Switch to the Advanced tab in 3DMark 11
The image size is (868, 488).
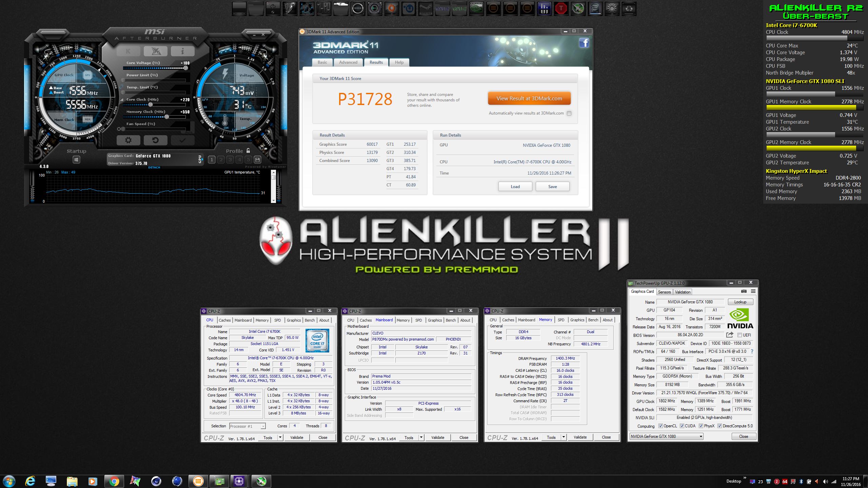click(x=348, y=62)
